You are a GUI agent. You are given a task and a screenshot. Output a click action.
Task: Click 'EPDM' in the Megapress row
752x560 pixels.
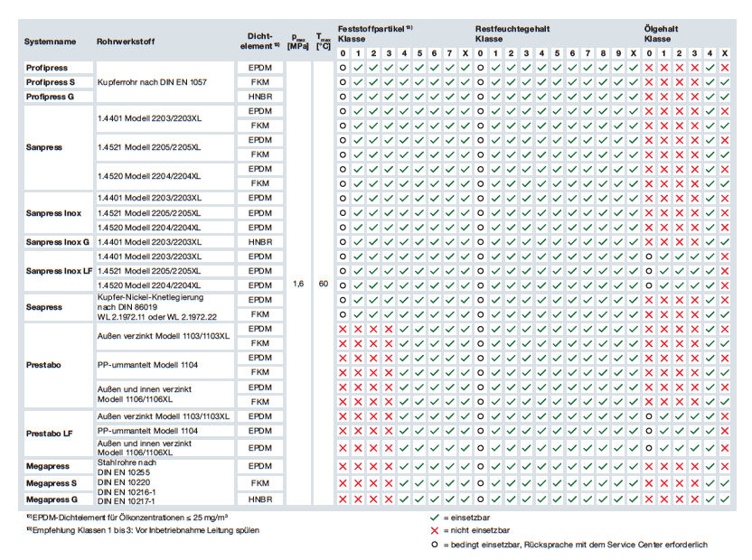pyautogui.click(x=260, y=466)
